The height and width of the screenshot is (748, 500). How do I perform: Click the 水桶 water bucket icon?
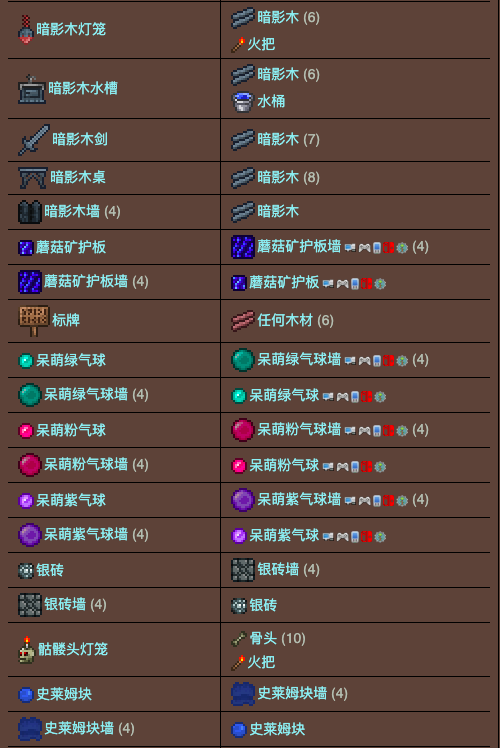coord(242,102)
